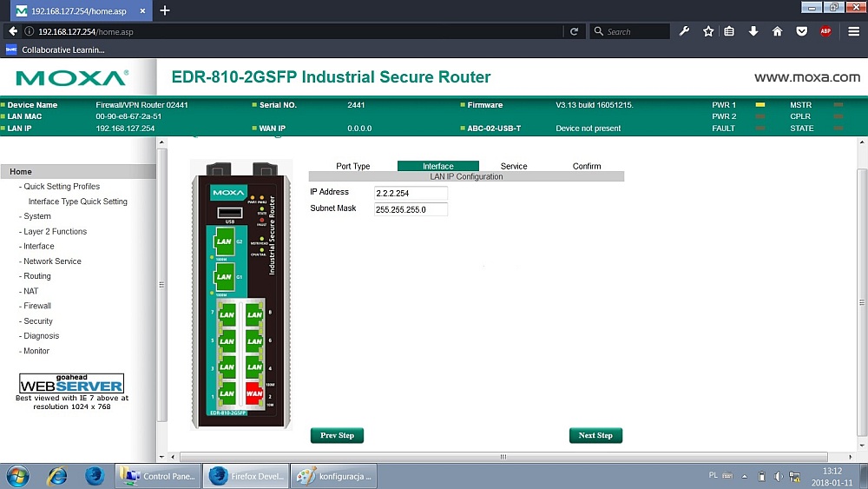Open the Pocket icon in toolbar
Screen dimensions: 868x489
click(x=801, y=31)
